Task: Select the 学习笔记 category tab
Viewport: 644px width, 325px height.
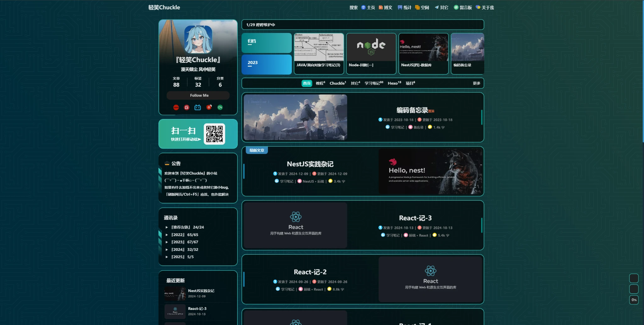Action: pos(374,83)
